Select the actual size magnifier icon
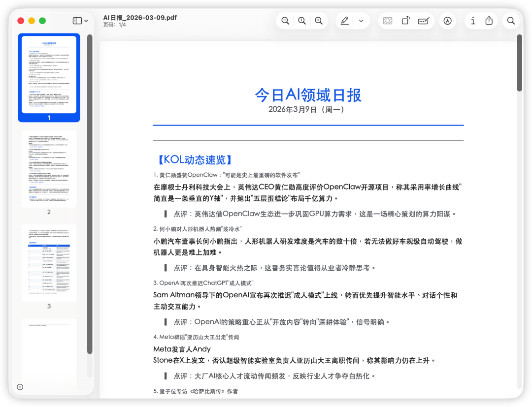This screenshot has width=532, height=407. coord(301,21)
